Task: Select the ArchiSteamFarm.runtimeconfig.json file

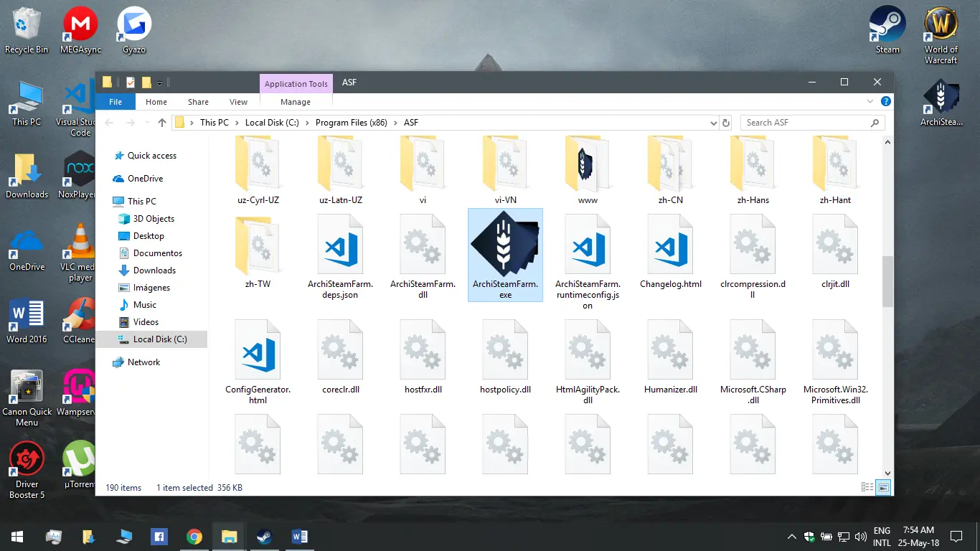Action: [588, 260]
